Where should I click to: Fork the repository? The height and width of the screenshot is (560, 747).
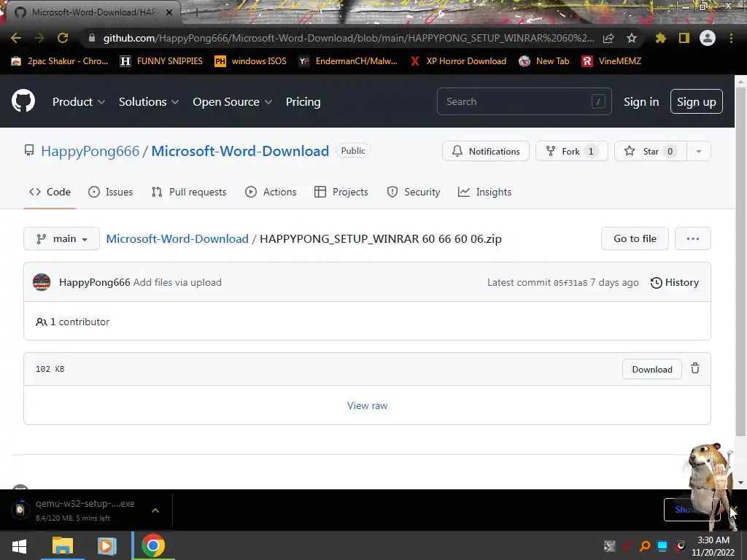pos(572,152)
